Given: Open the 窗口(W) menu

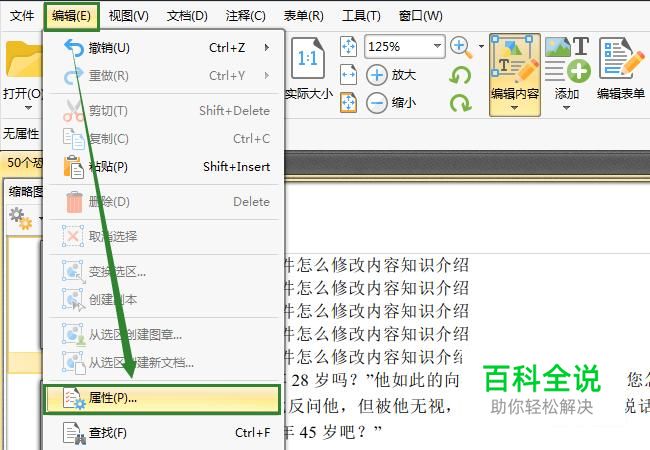Looking at the screenshot, I should 420,16.
